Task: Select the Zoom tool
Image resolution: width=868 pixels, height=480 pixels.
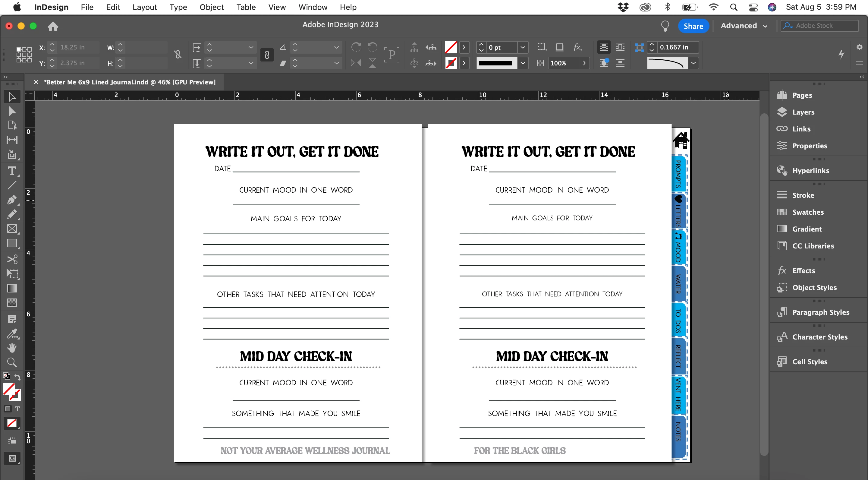Action: 12,362
